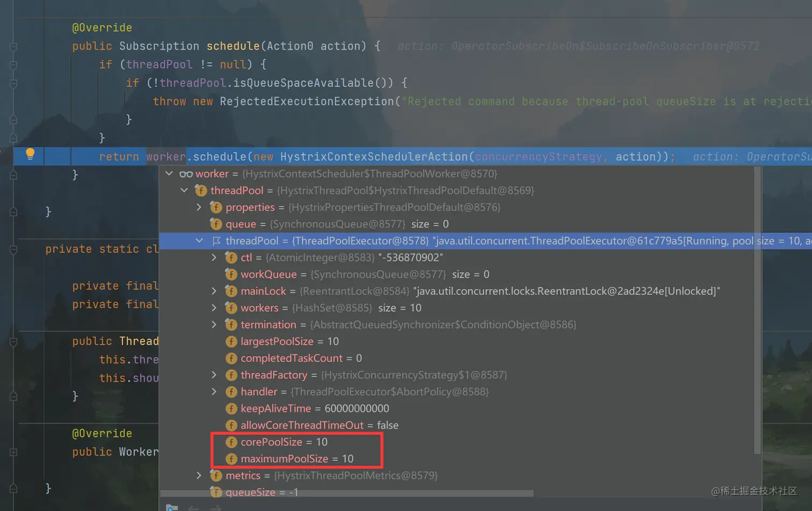Click the field icon next to keepAliveTime
This screenshot has height=511, width=812.
pyautogui.click(x=231, y=408)
